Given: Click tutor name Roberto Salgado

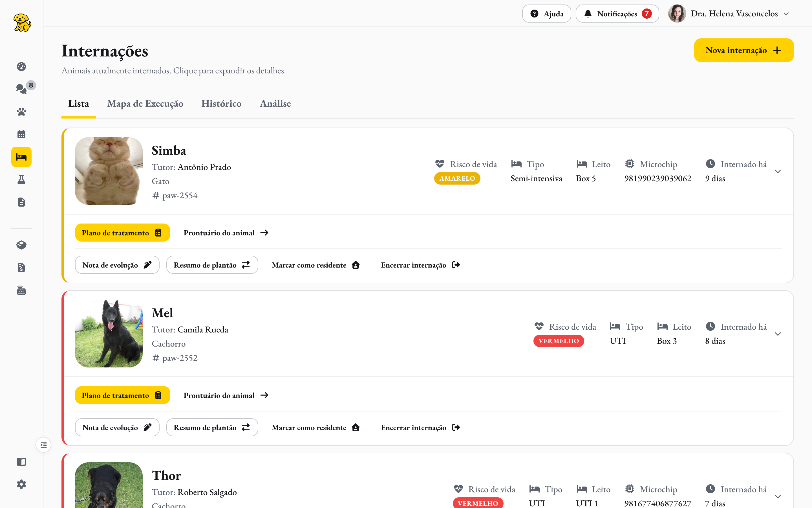Looking at the screenshot, I should click(207, 492).
